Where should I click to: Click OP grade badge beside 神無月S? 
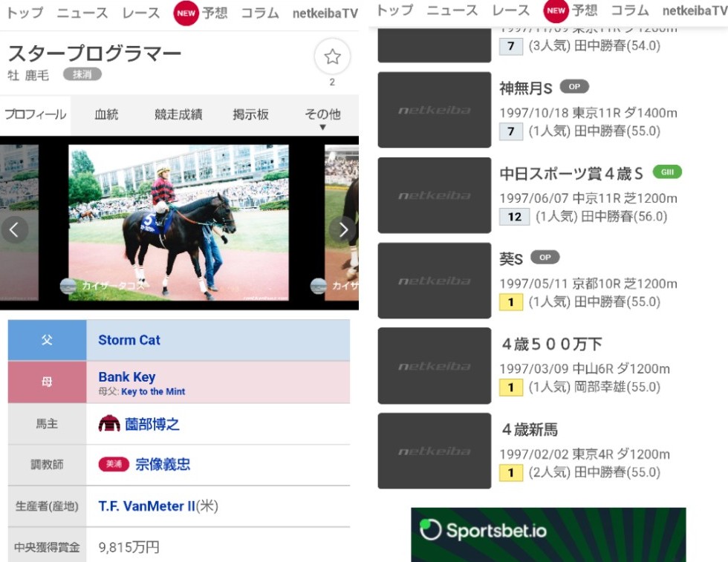574,86
